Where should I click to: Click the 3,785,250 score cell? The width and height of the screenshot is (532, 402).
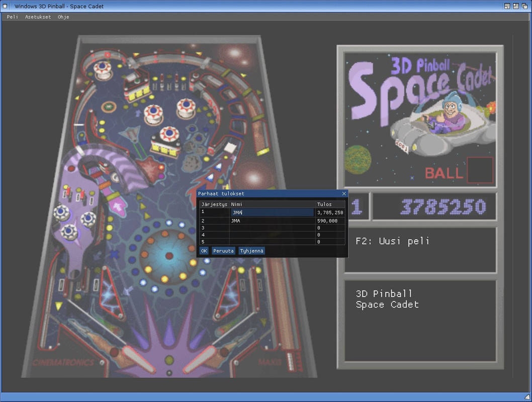click(330, 213)
